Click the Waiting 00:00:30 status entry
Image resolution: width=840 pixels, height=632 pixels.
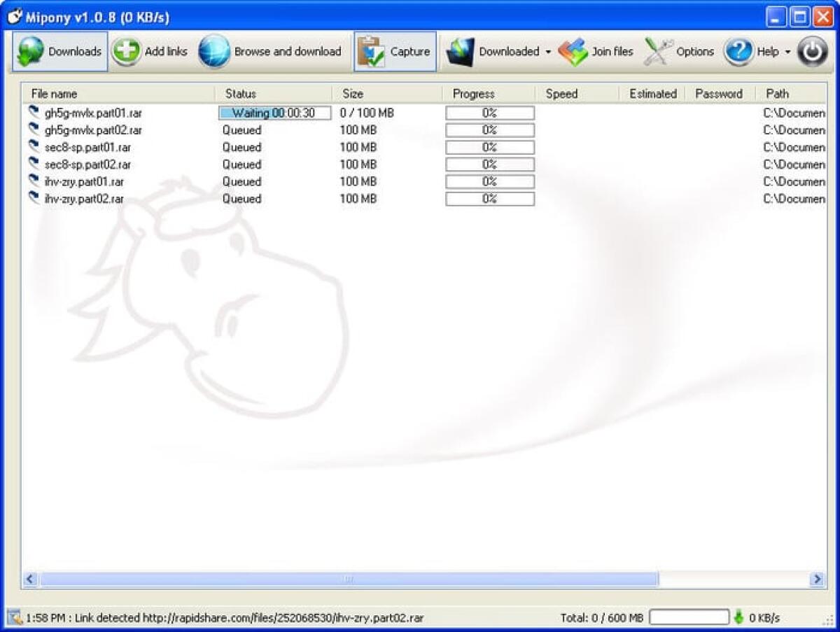[x=274, y=113]
